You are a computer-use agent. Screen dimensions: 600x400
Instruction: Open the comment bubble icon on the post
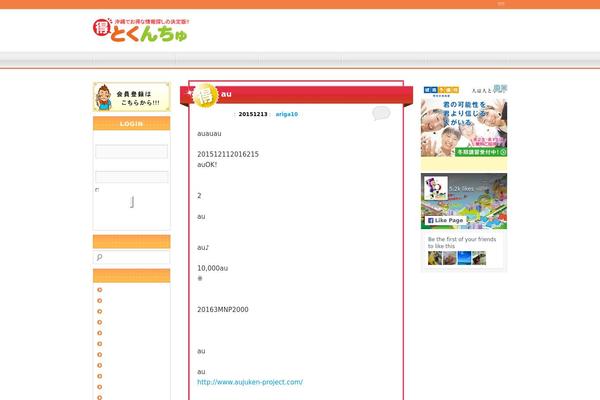coord(381,114)
